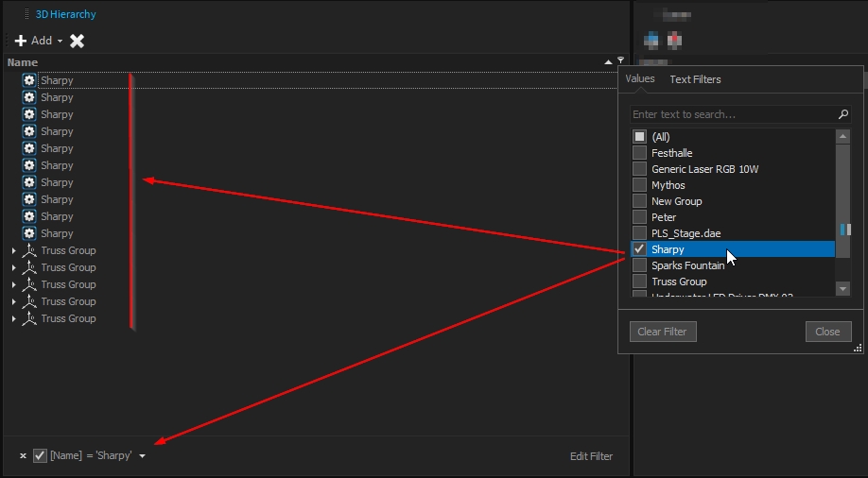Click scroll-down arrow in filter values list
The height and width of the screenshot is (478, 868).
tap(842, 288)
